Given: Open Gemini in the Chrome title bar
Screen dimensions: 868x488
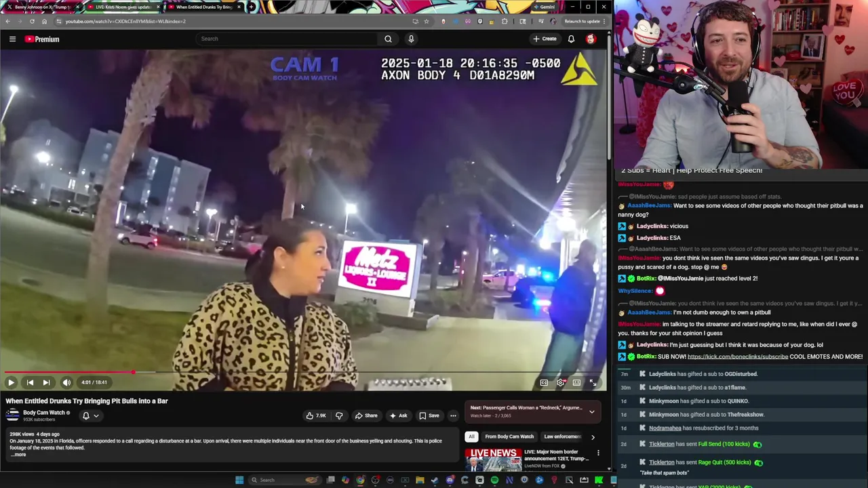Looking at the screenshot, I should 544,7.
